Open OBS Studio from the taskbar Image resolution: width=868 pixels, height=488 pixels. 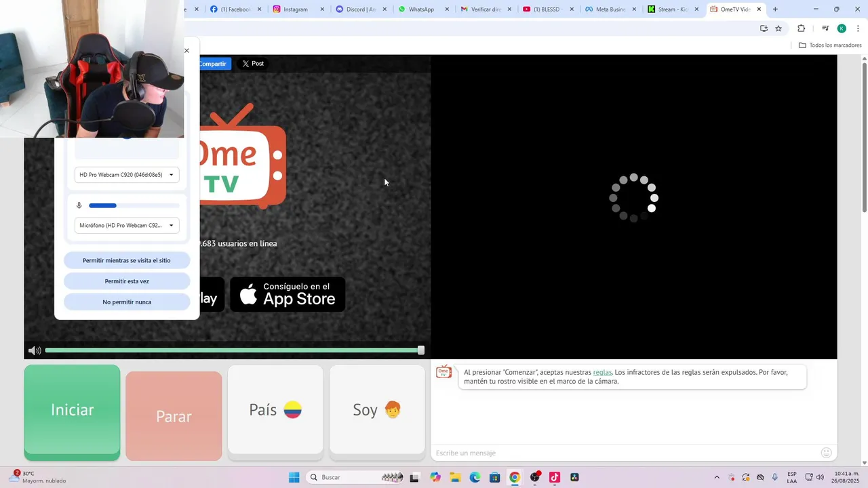point(535,477)
